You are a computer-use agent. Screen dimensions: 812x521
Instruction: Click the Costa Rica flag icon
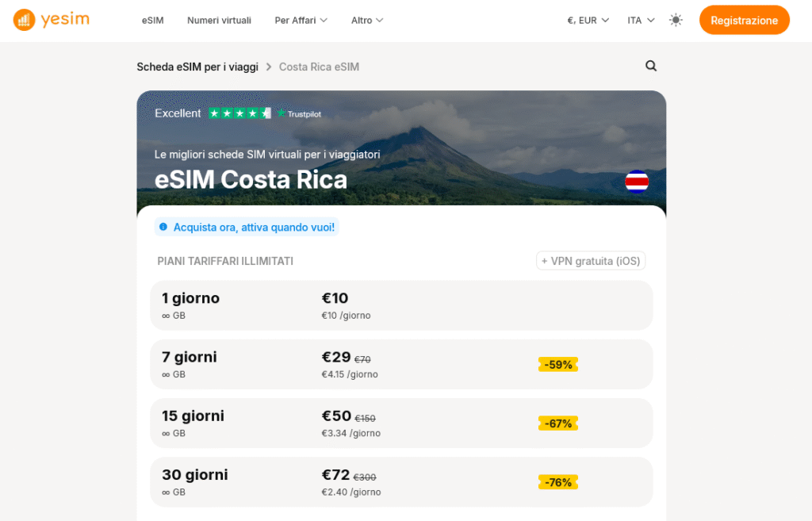[x=637, y=182]
